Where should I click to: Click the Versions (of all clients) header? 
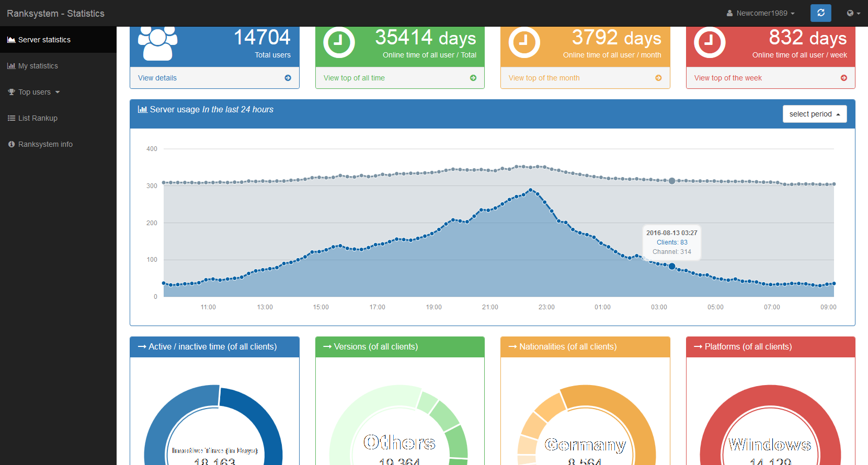point(400,347)
